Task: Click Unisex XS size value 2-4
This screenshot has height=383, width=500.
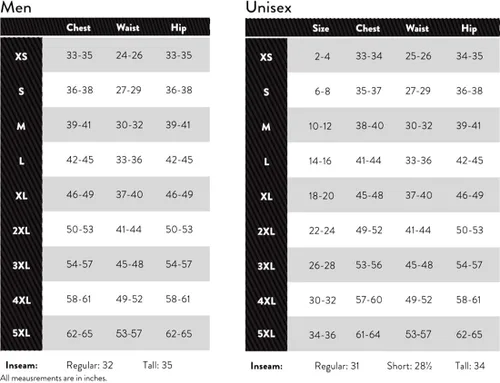Action: (x=322, y=56)
